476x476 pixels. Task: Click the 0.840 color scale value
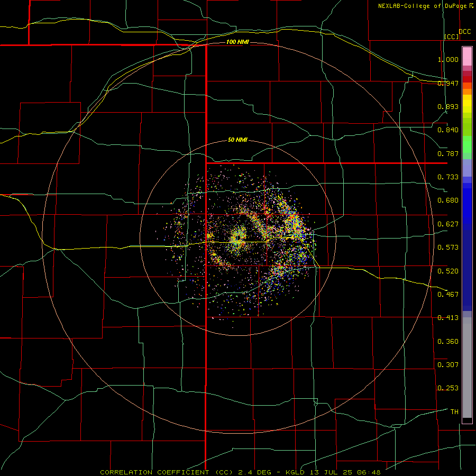click(x=448, y=130)
